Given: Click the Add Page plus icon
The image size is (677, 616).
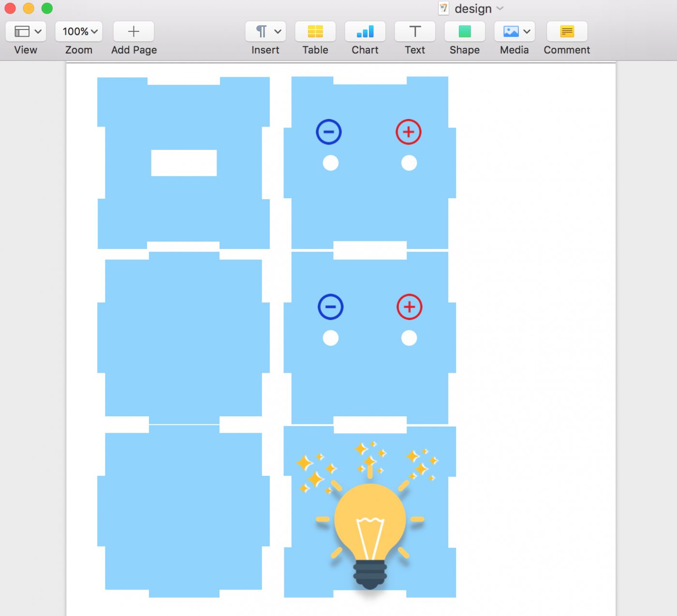Looking at the screenshot, I should click(133, 32).
